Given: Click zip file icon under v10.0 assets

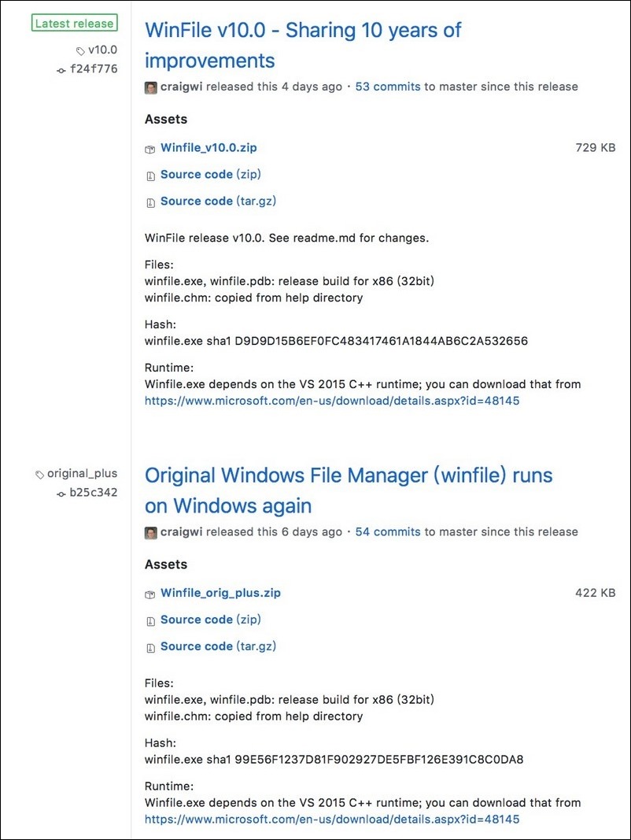Looking at the screenshot, I should (x=150, y=176).
